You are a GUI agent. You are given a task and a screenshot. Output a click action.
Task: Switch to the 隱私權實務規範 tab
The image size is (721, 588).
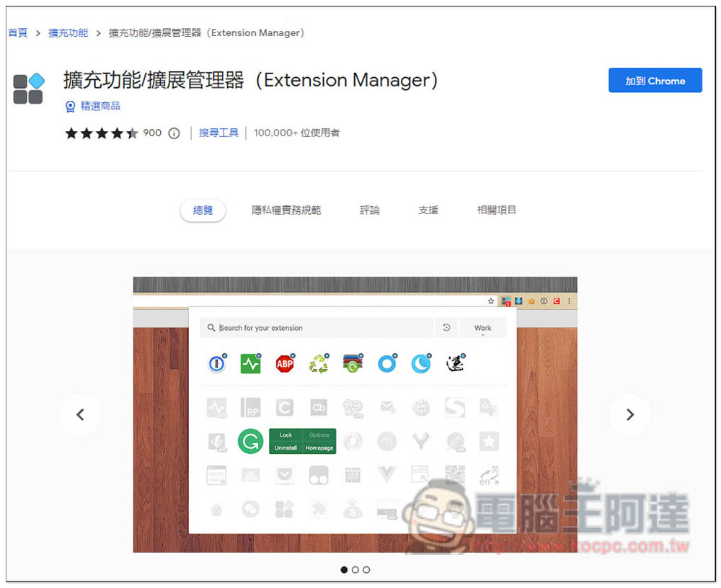pyautogui.click(x=286, y=210)
